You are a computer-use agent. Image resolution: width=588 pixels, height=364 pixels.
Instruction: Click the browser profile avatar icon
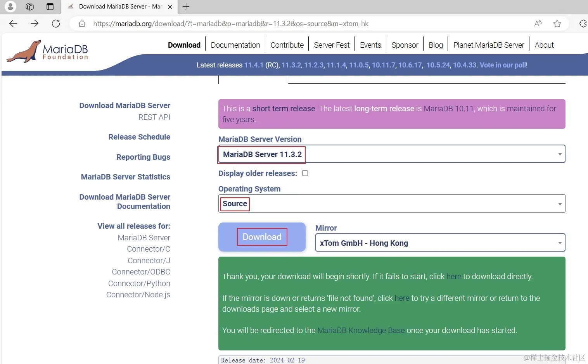[x=10, y=7]
